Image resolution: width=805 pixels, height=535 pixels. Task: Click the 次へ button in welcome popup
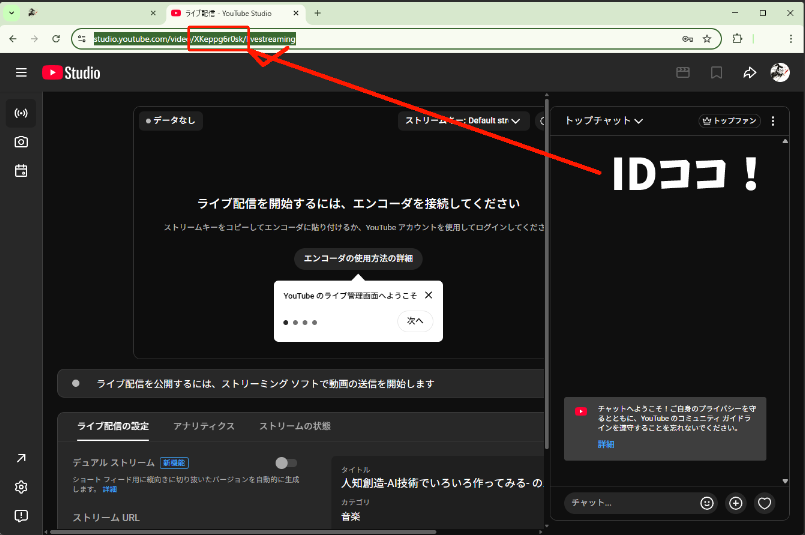tap(415, 321)
